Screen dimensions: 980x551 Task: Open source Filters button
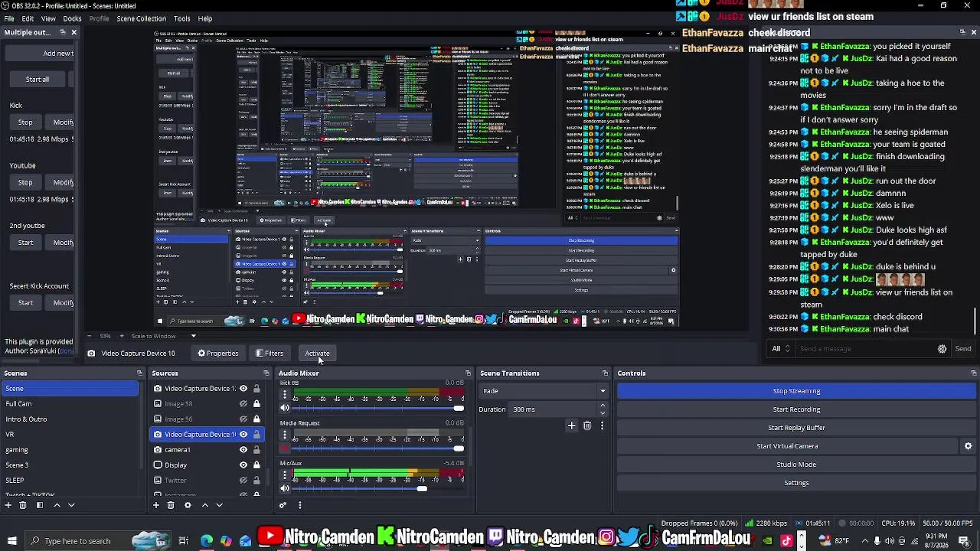[269, 354]
